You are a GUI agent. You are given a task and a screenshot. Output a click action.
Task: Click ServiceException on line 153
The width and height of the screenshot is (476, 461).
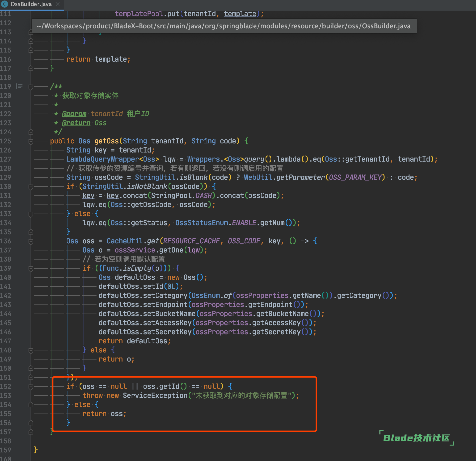pos(155,396)
